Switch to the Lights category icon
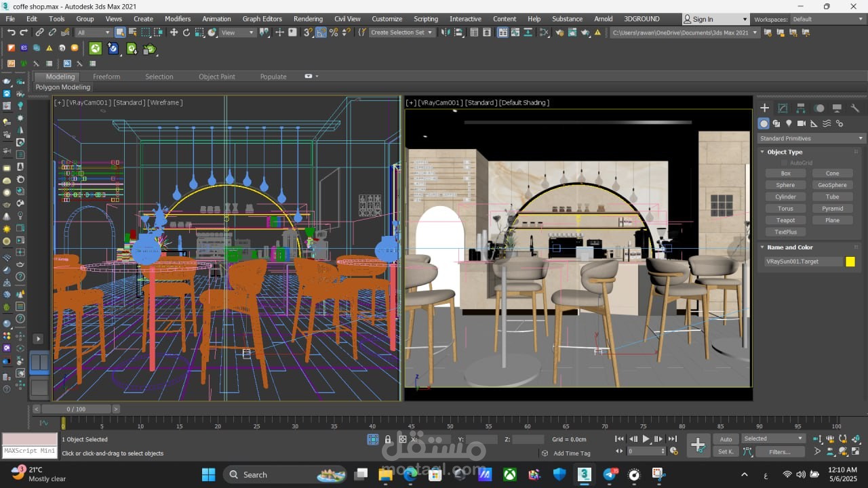The height and width of the screenshot is (488, 868). point(789,123)
